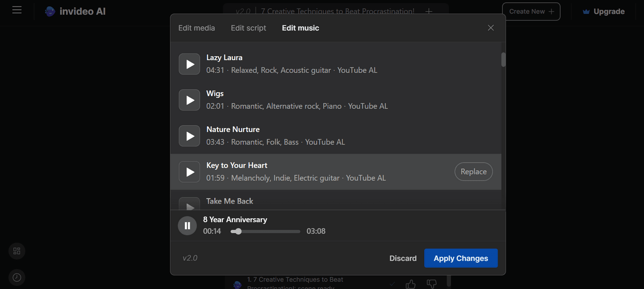Open the Create New menu
The image size is (644, 289).
tap(531, 11)
